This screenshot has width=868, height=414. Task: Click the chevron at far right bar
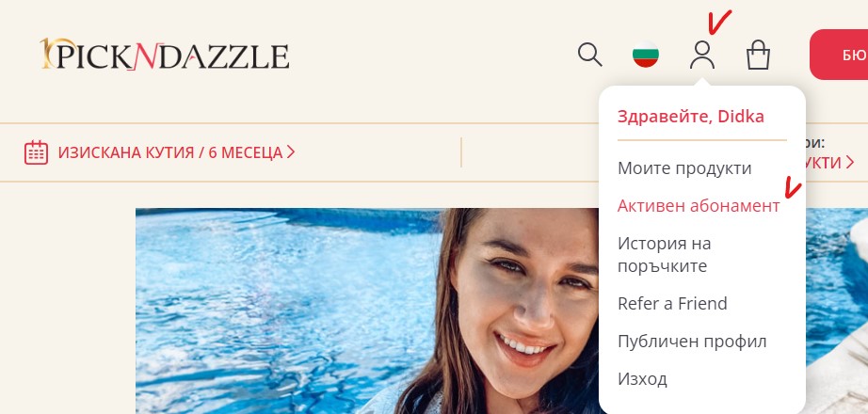click(850, 163)
